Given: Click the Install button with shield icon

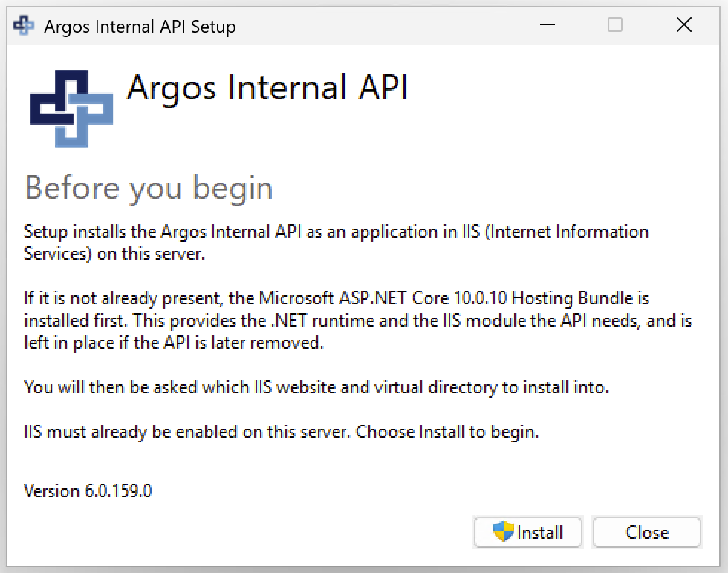Looking at the screenshot, I should coord(528,532).
